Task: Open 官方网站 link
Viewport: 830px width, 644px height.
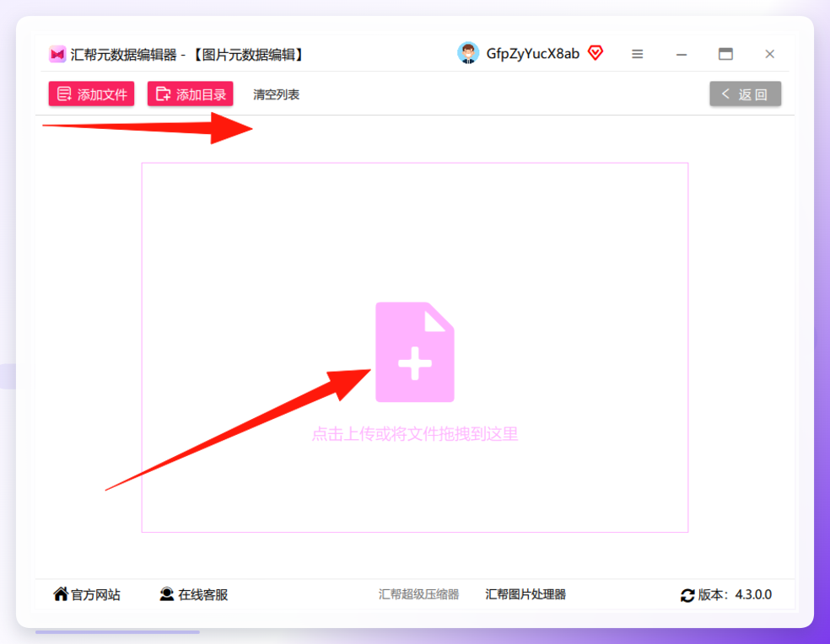Action: pyautogui.click(x=87, y=594)
